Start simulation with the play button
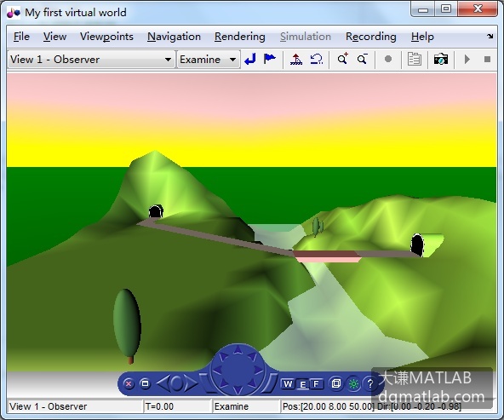The image size is (504, 420). pos(467,60)
